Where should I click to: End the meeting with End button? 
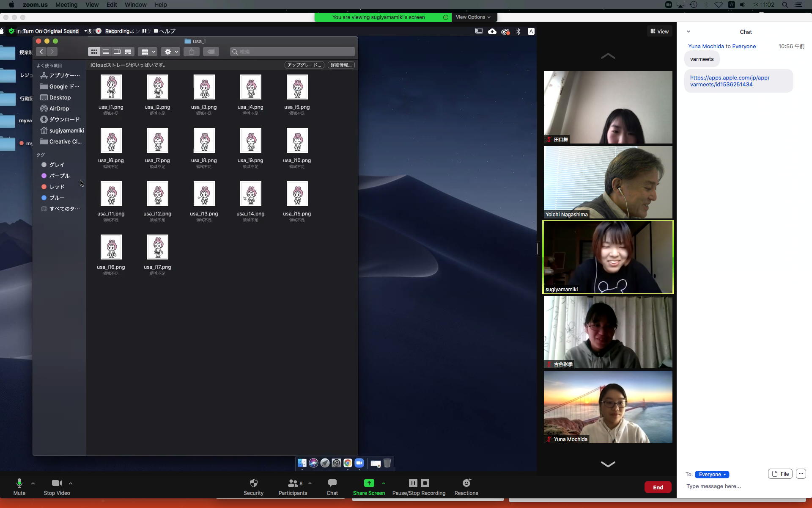[x=658, y=487]
